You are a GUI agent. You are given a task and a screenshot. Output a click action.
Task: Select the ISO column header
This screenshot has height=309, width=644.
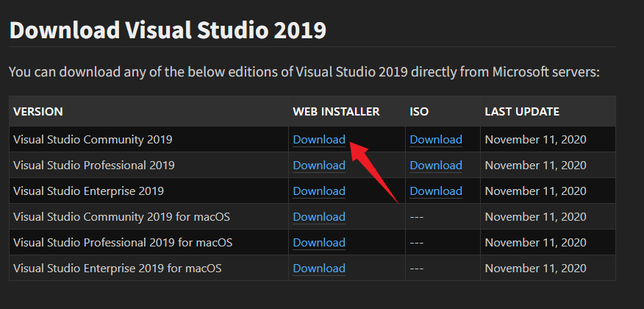coord(419,112)
